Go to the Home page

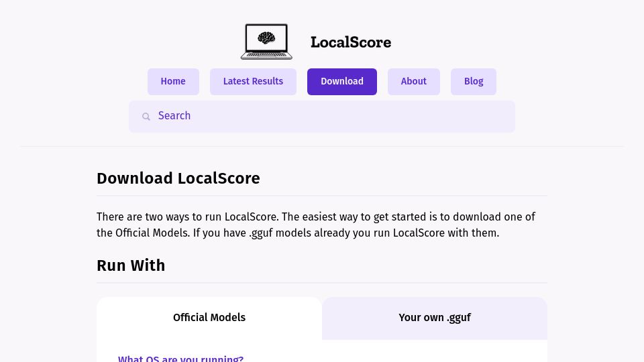173,82
